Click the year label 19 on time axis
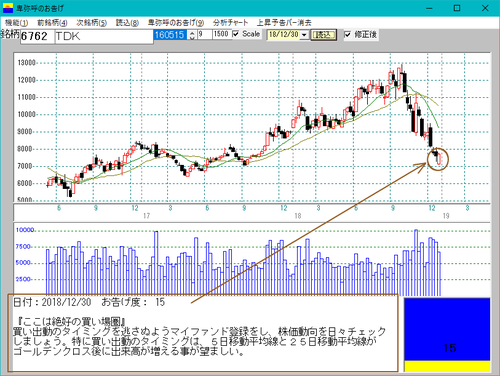Image resolution: width=500 pixels, height=376 pixels. pyautogui.click(x=446, y=216)
